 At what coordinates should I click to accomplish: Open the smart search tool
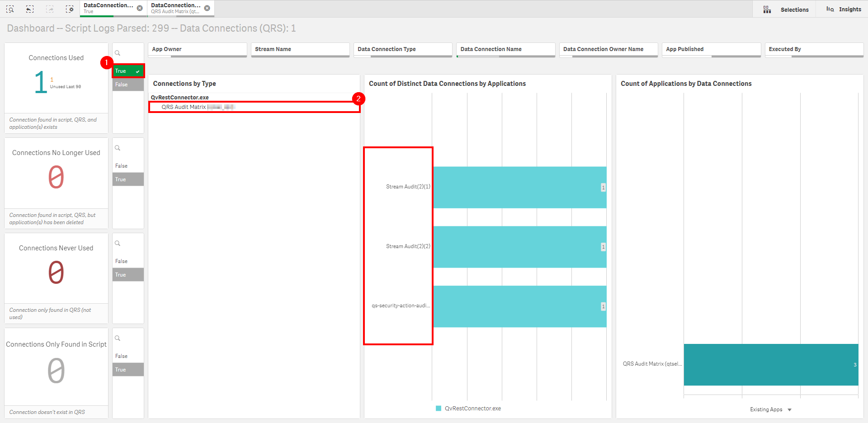[10, 9]
